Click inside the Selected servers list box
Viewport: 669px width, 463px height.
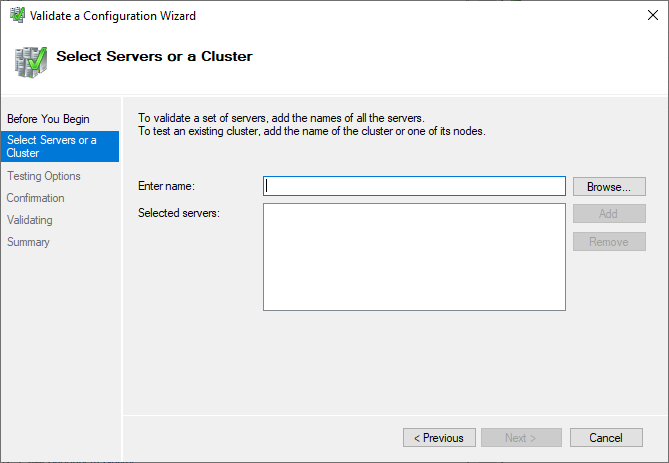click(414, 257)
